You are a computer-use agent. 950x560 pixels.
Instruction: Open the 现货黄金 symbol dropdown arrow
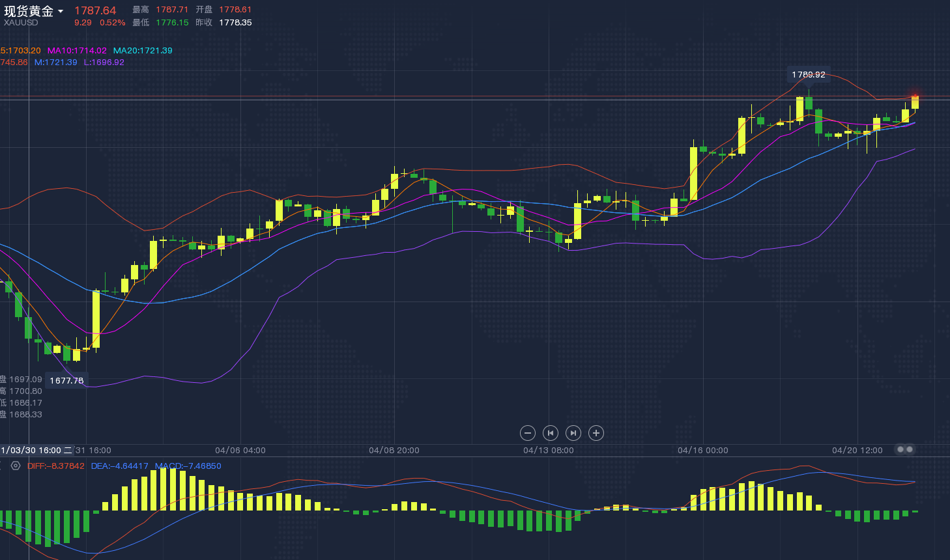point(61,12)
